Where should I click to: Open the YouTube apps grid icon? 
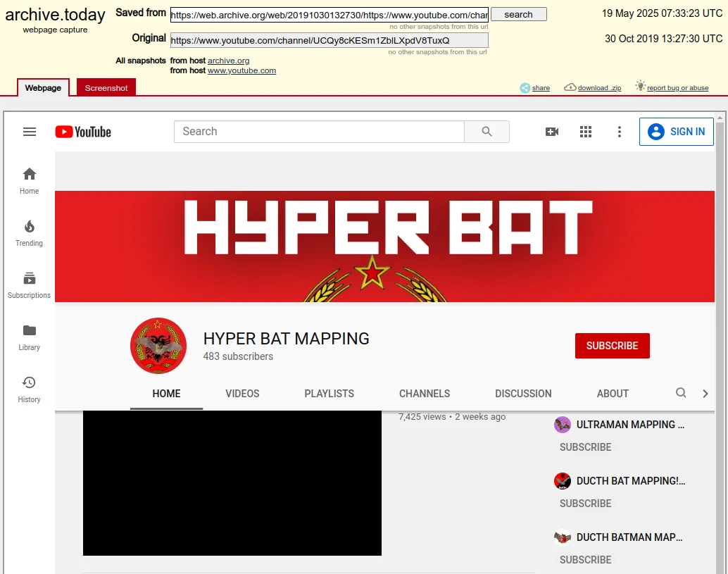[x=586, y=132]
